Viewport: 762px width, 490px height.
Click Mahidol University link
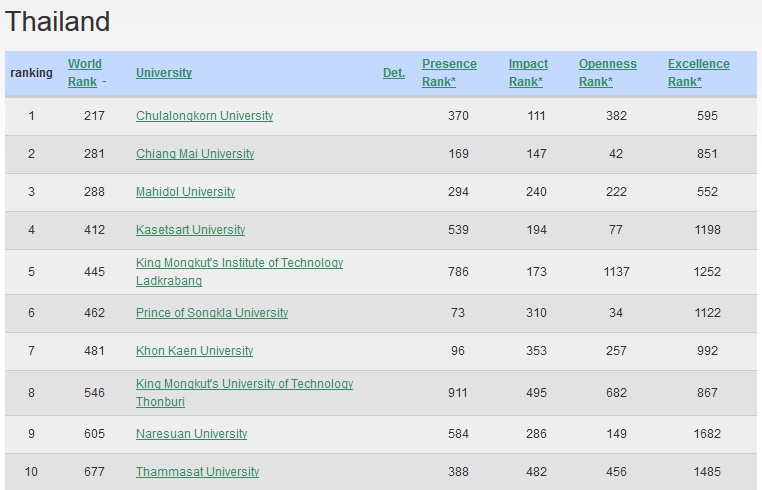pos(185,192)
